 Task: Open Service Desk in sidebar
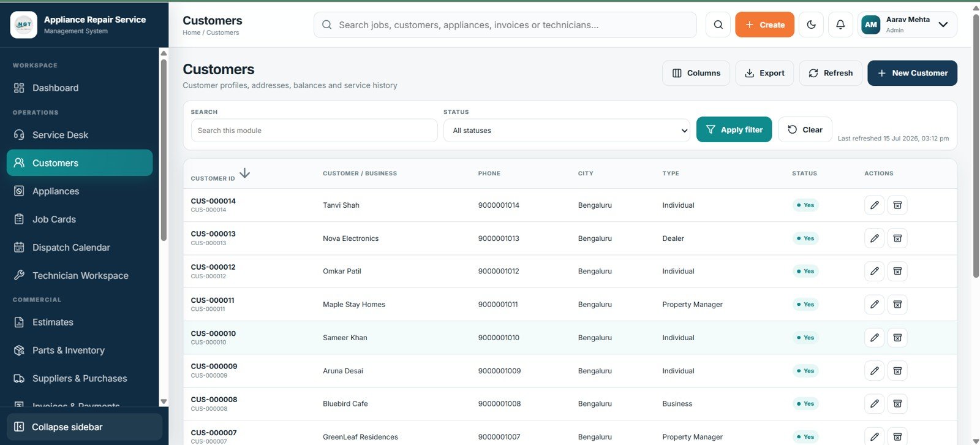click(80, 135)
